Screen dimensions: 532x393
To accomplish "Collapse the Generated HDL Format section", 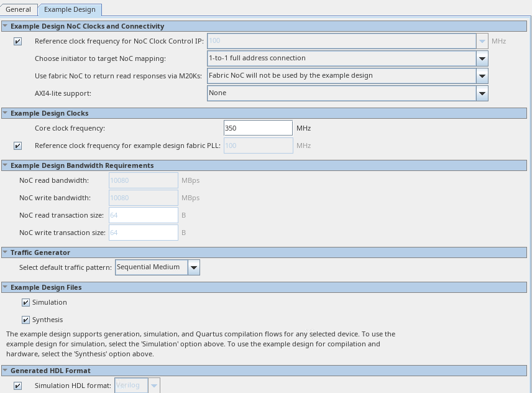I will coord(6,371).
